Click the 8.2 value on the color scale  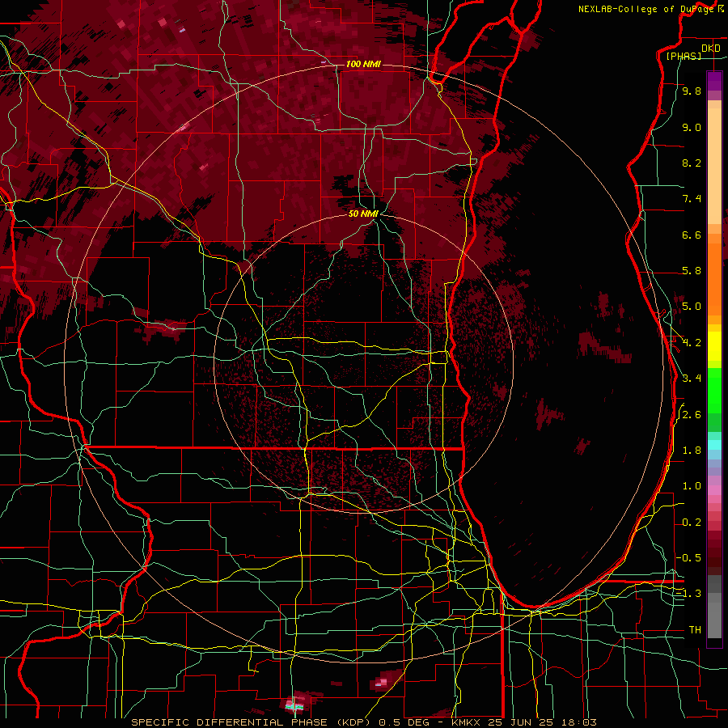click(692, 163)
